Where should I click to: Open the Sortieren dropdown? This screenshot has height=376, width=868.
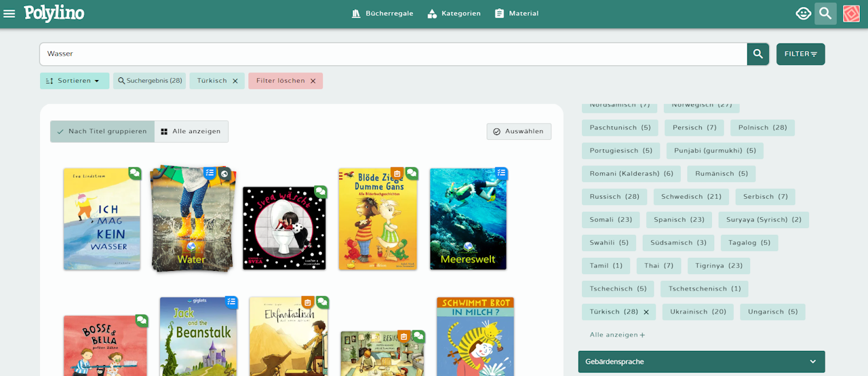click(73, 81)
